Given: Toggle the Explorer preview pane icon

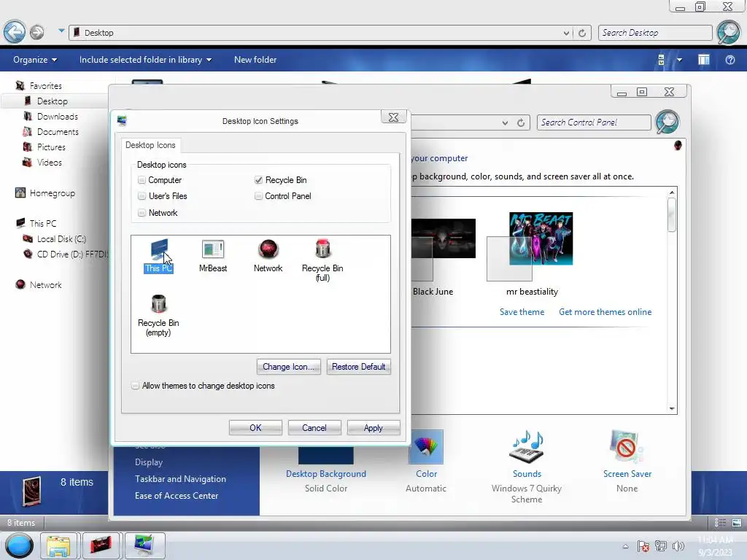Looking at the screenshot, I should pyautogui.click(x=704, y=60).
